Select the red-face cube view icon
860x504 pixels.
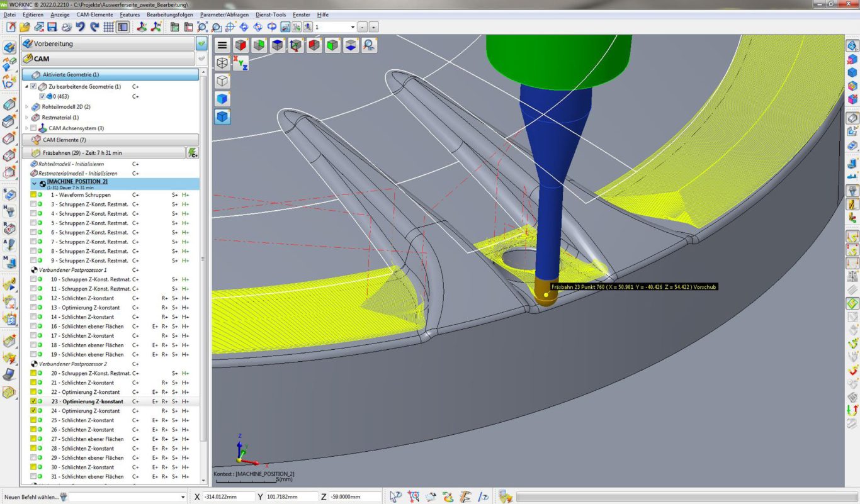point(240,45)
